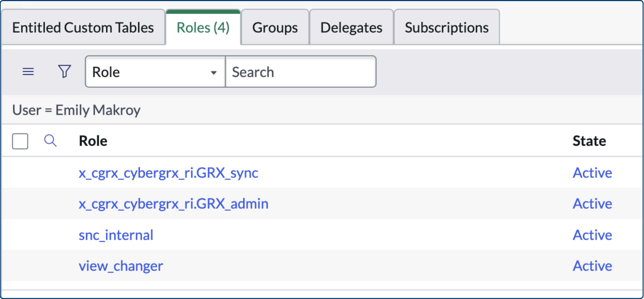Open the list menu via hamburger icon

(28, 72)
